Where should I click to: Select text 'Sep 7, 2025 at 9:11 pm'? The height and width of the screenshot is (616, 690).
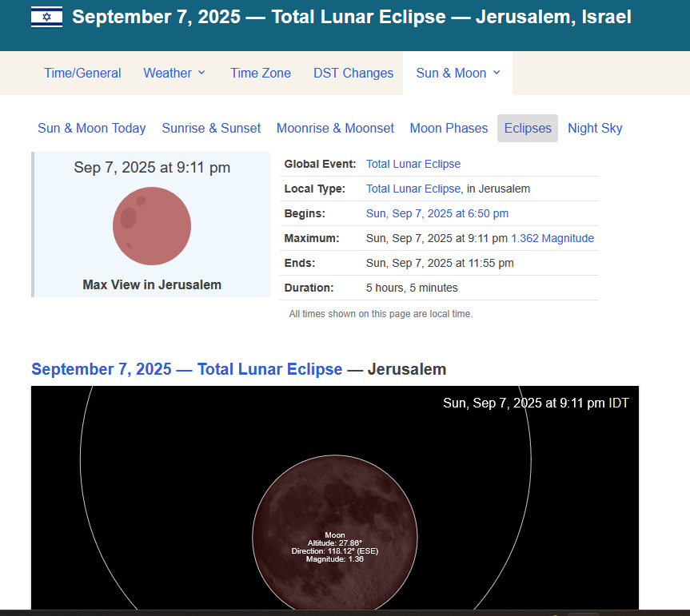pos(152,168)
